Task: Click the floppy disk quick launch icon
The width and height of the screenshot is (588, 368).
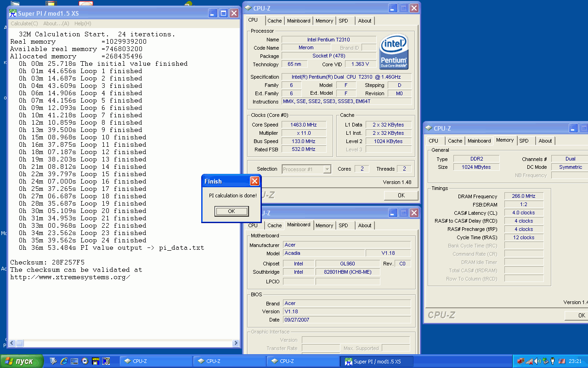Action: pos(96,361)
